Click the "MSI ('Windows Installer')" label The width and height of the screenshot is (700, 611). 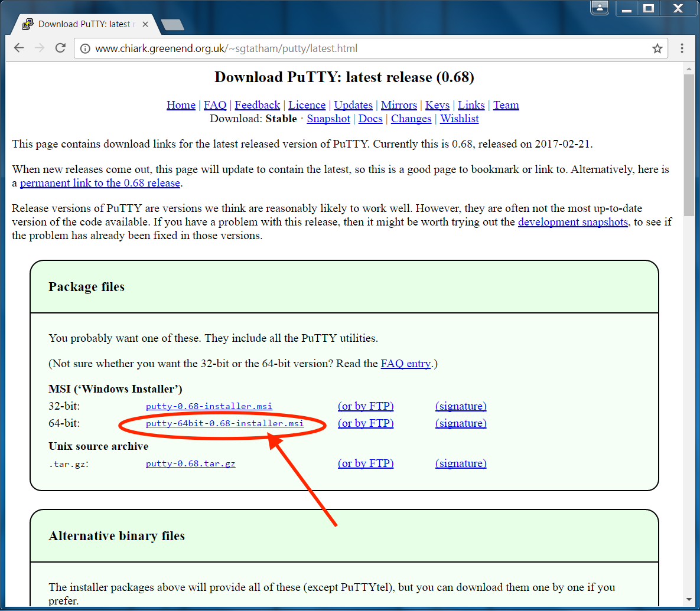point(115,389)
